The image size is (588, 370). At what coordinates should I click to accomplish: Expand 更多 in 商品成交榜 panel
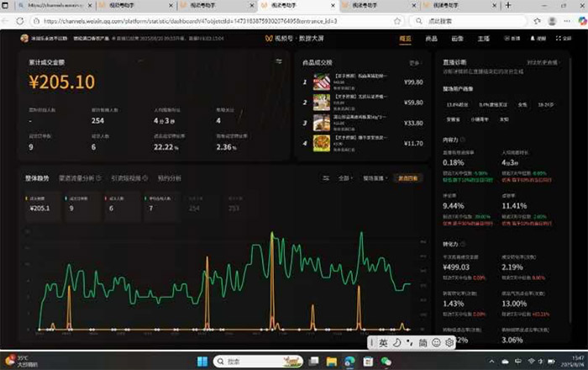click(414, 63)
